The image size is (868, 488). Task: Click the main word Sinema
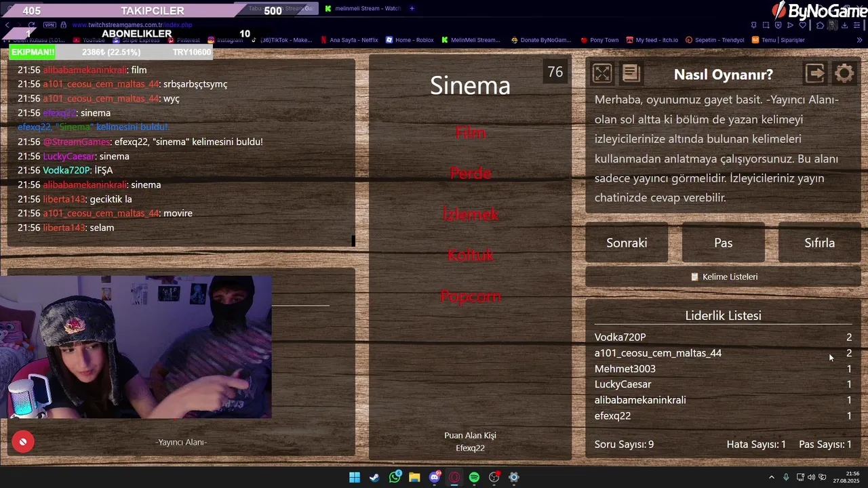coord(470,85)
